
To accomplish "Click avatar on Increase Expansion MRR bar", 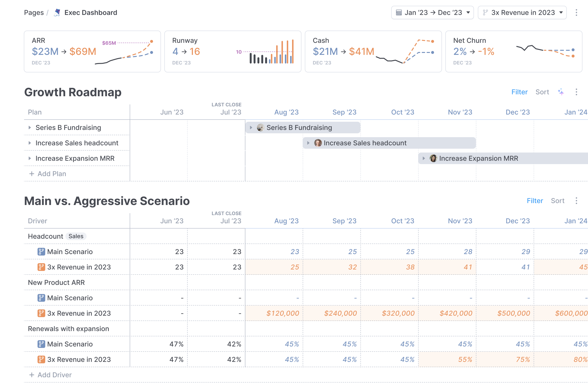I will (x=433, y=158).
